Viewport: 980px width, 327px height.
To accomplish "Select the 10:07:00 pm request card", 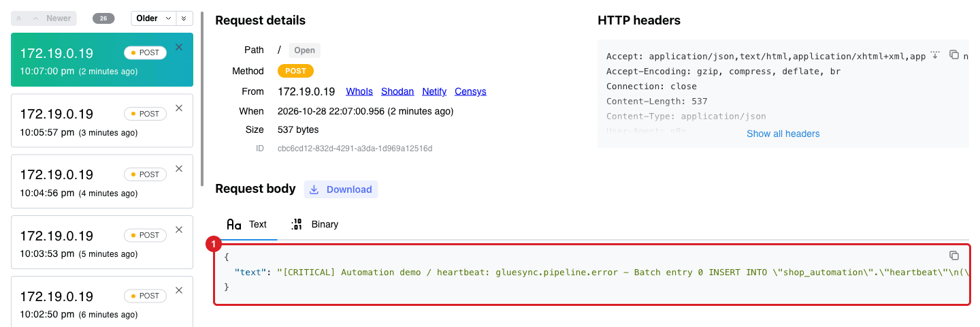I will [x=102, y=59].
